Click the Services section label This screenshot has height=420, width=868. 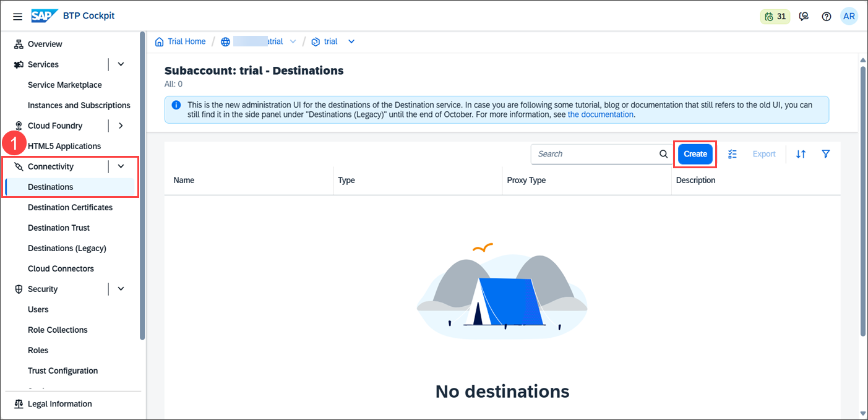[x=43, y=64]
